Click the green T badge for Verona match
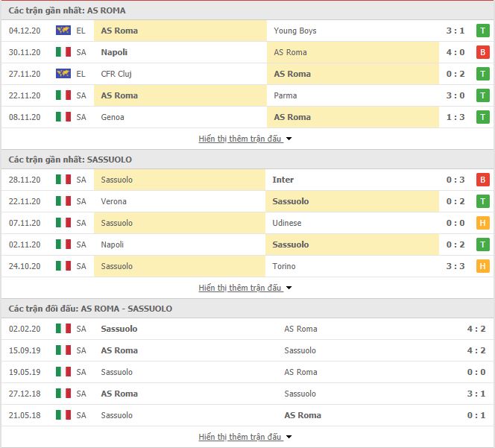 pyautogui.click(x=482, y=201)
